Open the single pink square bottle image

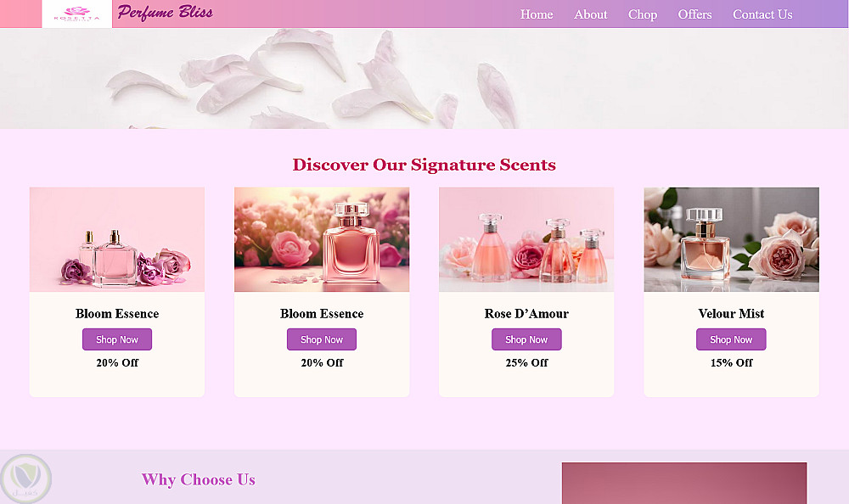[322, 239]
